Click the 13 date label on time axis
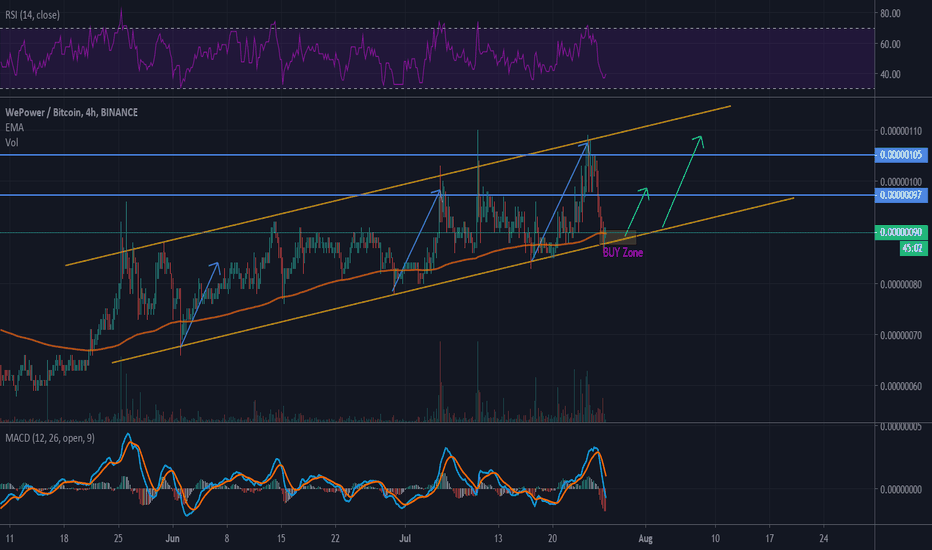 (x=498, y=539)
